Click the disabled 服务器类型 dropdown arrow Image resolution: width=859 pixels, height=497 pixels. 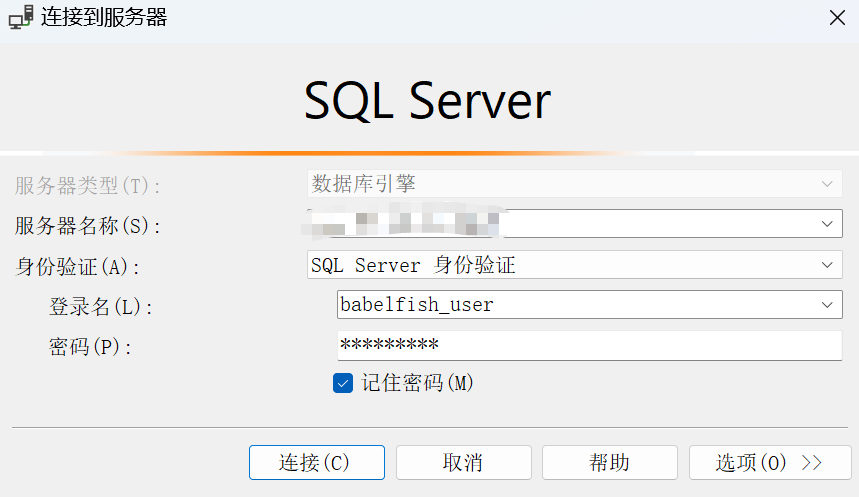tap(827, 184)
